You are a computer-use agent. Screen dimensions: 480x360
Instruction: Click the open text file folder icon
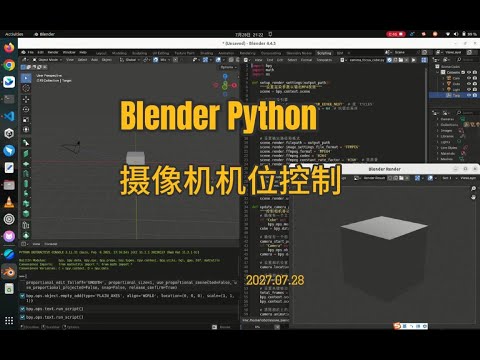401,60
